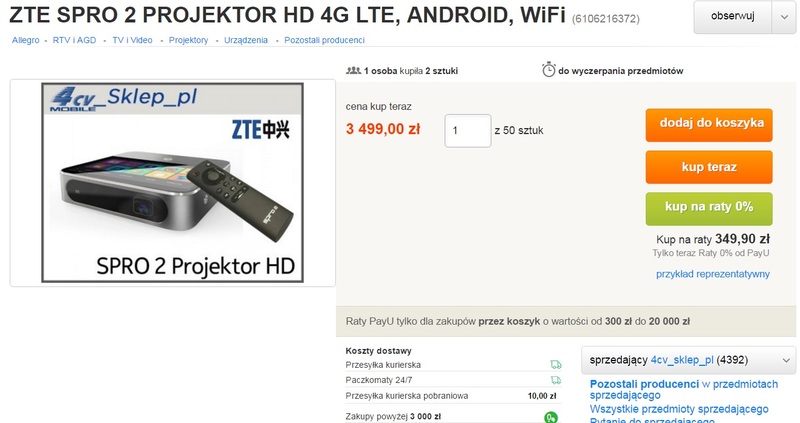Open the RTV i AGD breadcrumb

[74, 40]
